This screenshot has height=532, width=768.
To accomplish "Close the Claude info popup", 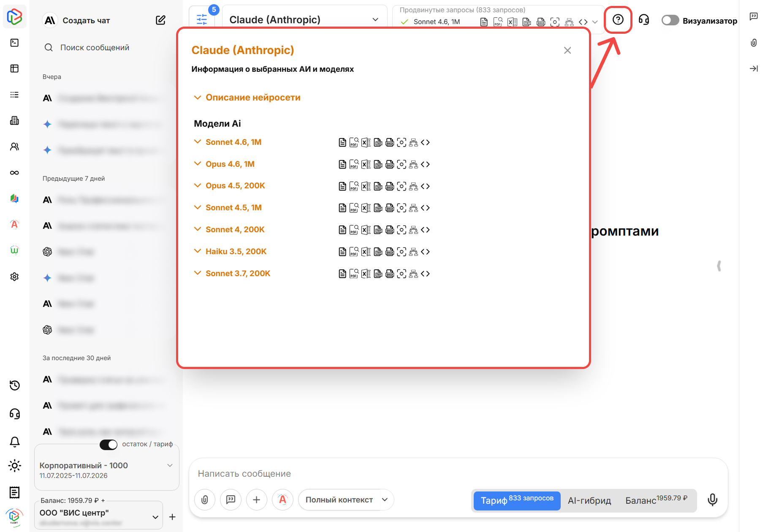I will [567, 51].
